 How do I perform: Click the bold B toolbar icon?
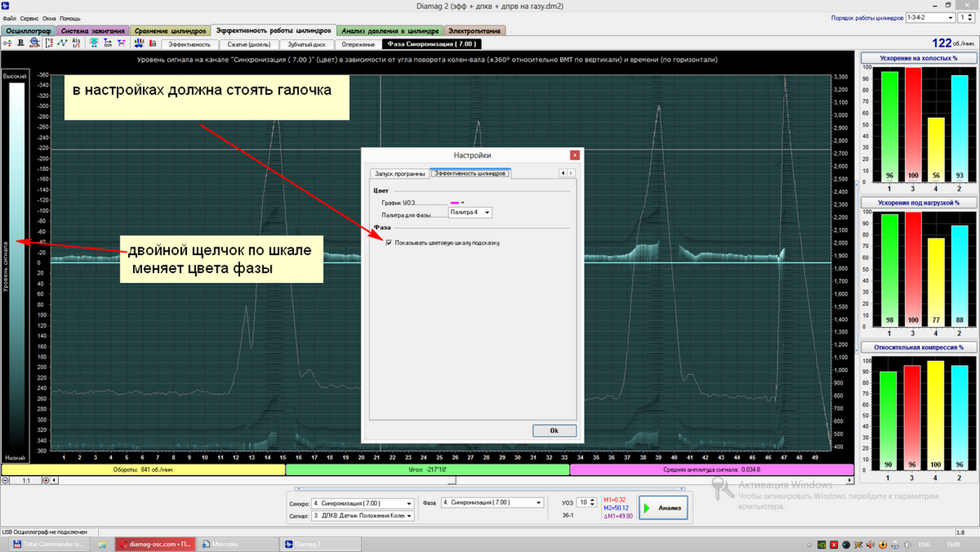click(x=21, y=43)
